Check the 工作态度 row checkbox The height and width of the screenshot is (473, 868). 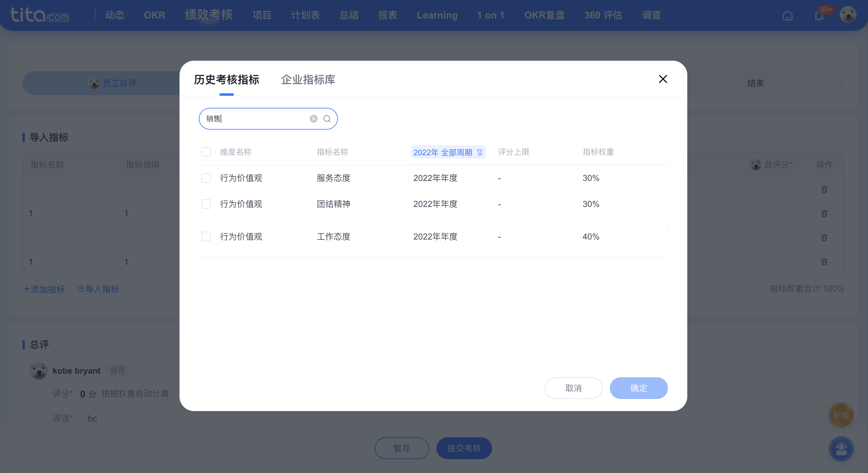[206, 236]
